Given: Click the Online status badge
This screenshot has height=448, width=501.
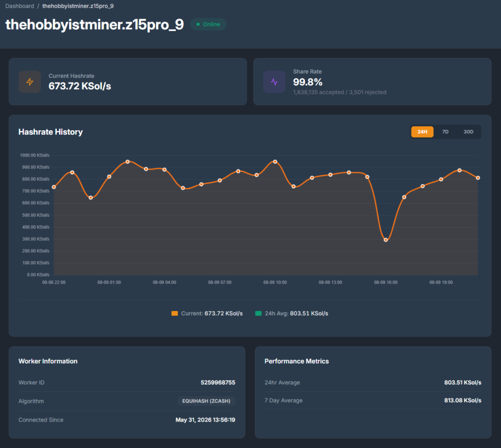Looking at the screenshot, I should pyautogui.click(x=208, y=24).
